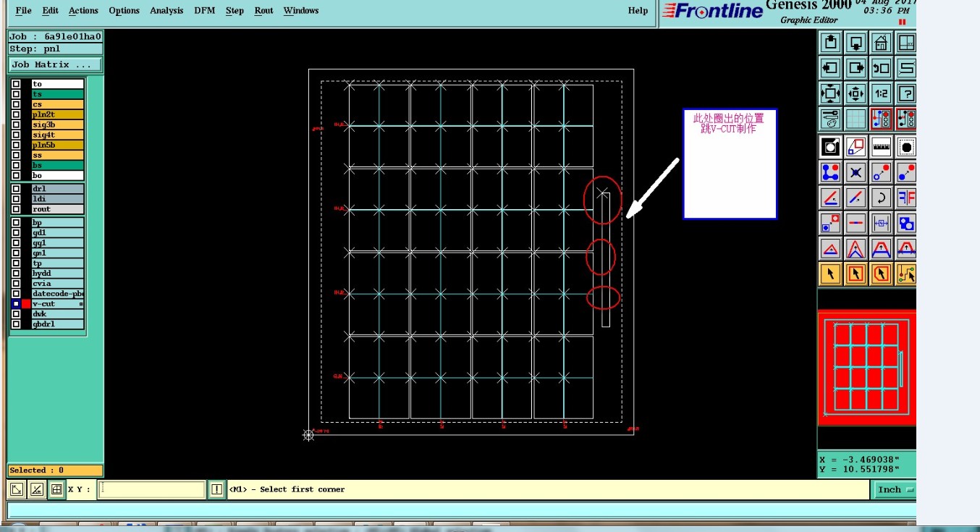The height and width of the screenshot is (532, 980).
Task: Tick the checkbox for layer pln2t
Action: [x=16, y=114]
